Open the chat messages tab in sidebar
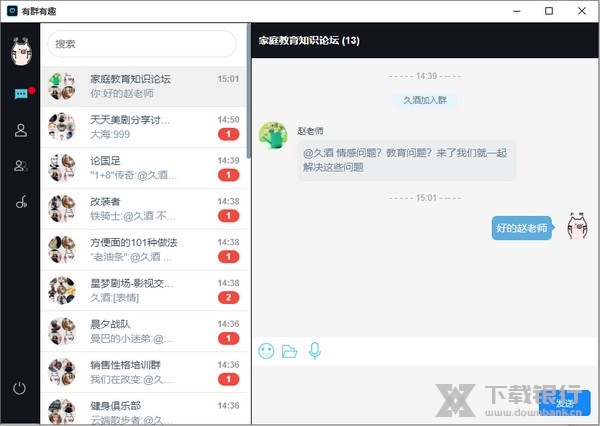The height and width of the screenshot is (426, 600). [x=21, y=93]
